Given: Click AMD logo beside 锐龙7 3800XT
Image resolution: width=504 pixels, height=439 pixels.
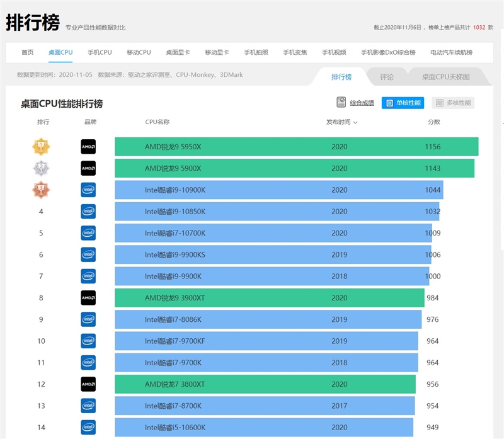Looking at the screenshot, I should click(x=88, y=384).
